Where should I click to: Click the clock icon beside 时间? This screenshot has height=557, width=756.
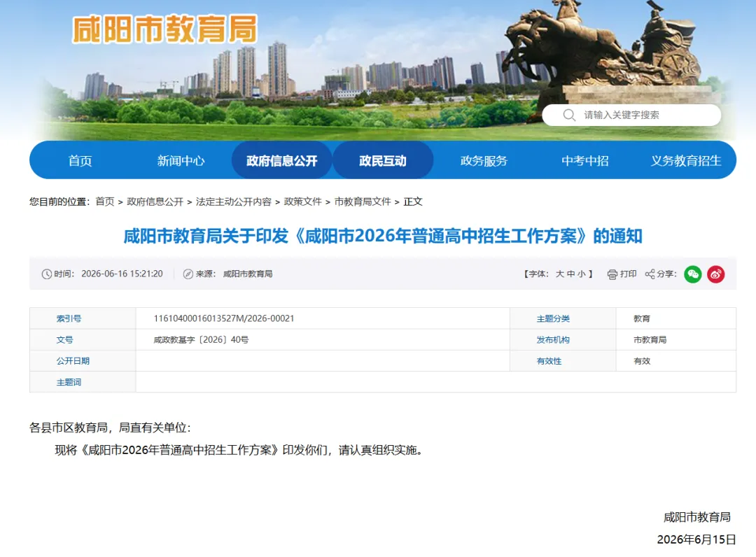pos(47,274)
